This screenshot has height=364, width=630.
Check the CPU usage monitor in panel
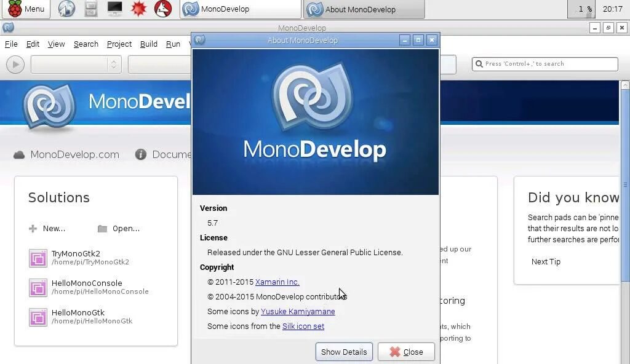tap(581, 9)
